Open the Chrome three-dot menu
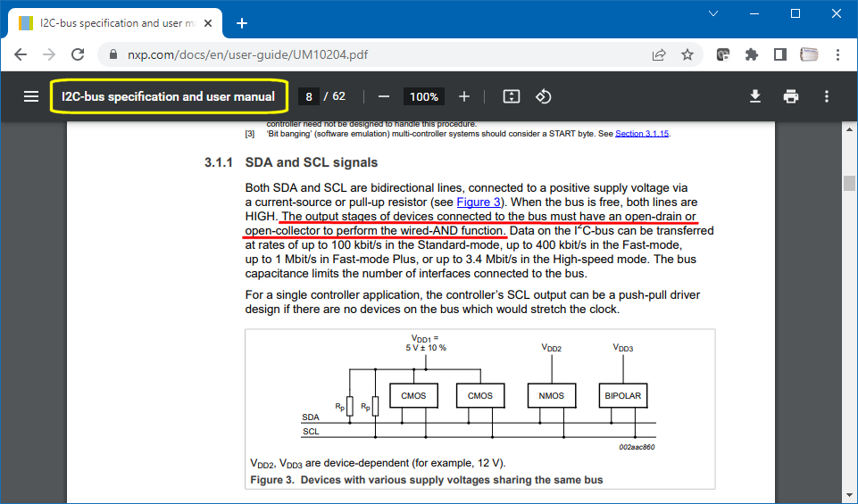 click(837, 54)
